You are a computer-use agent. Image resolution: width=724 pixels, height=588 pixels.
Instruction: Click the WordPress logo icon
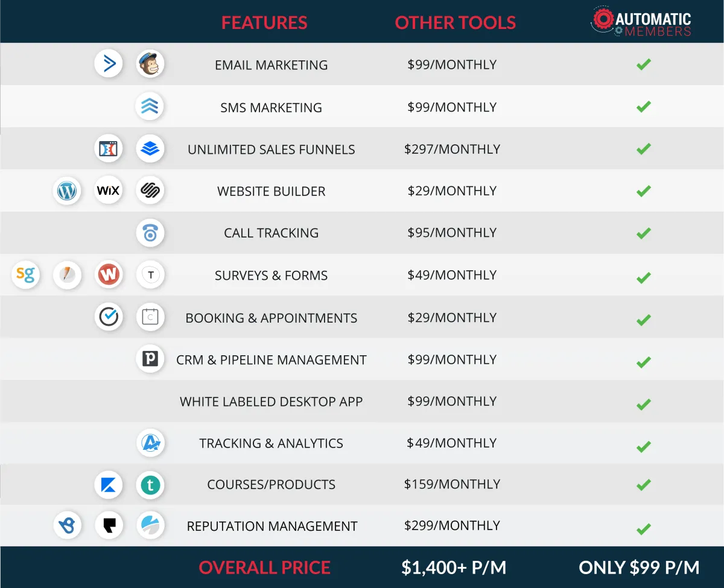coord(67,191)
